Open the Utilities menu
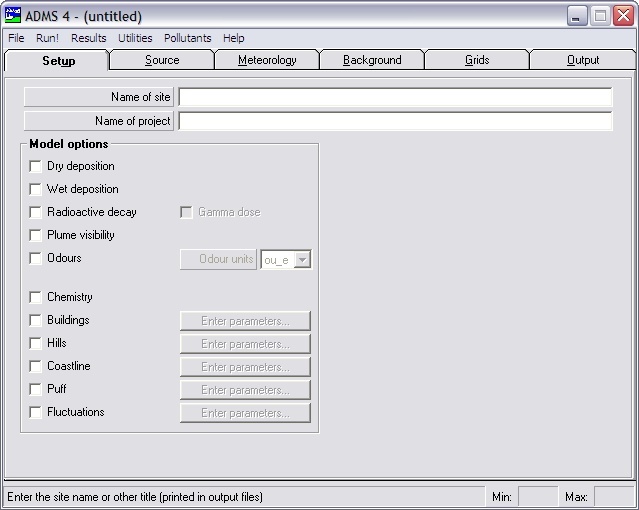The width and height of the screenshot is (639, 510). [135, 38]
